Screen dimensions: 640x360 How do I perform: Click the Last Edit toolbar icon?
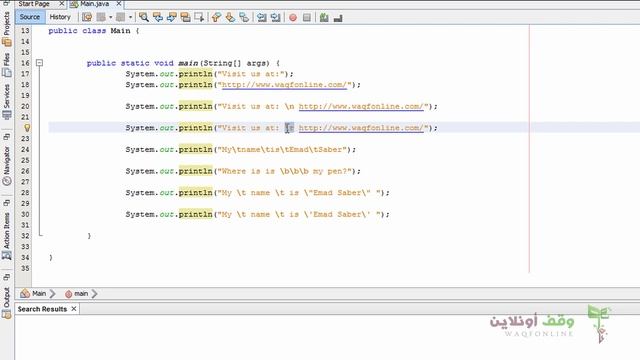pyautogui.click(x=87, y=17)
